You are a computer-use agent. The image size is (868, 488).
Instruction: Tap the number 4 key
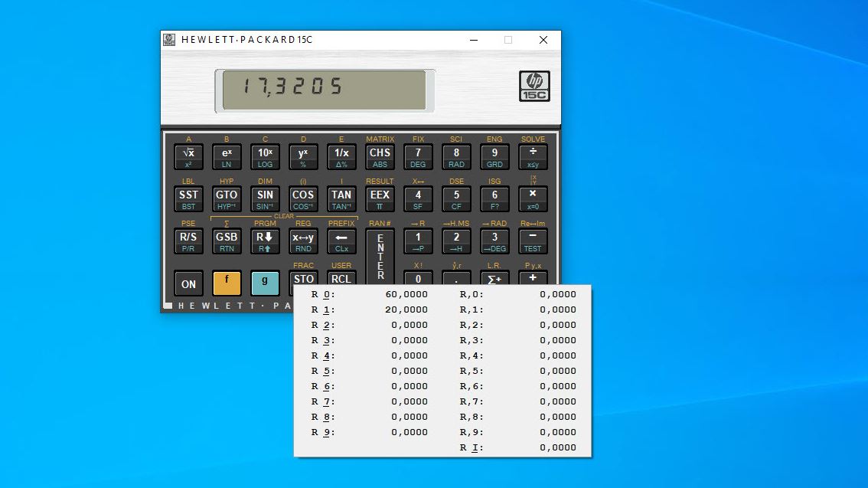418,199
